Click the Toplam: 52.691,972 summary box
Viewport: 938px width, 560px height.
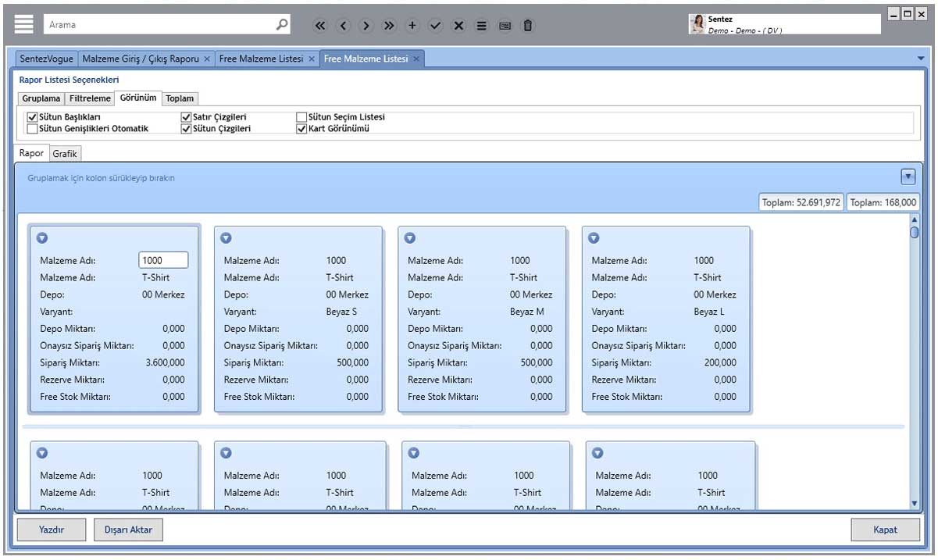[x=801, y=202]
